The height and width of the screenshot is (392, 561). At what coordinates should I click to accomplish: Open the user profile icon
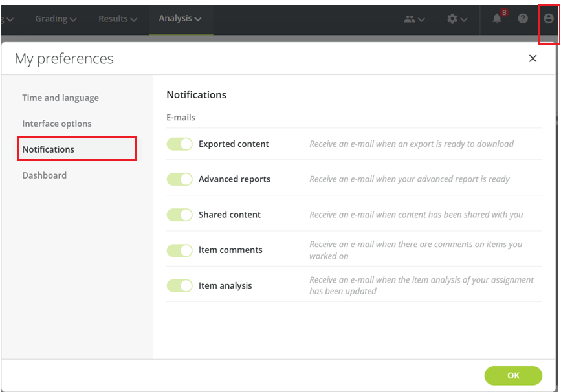[548, 18]
